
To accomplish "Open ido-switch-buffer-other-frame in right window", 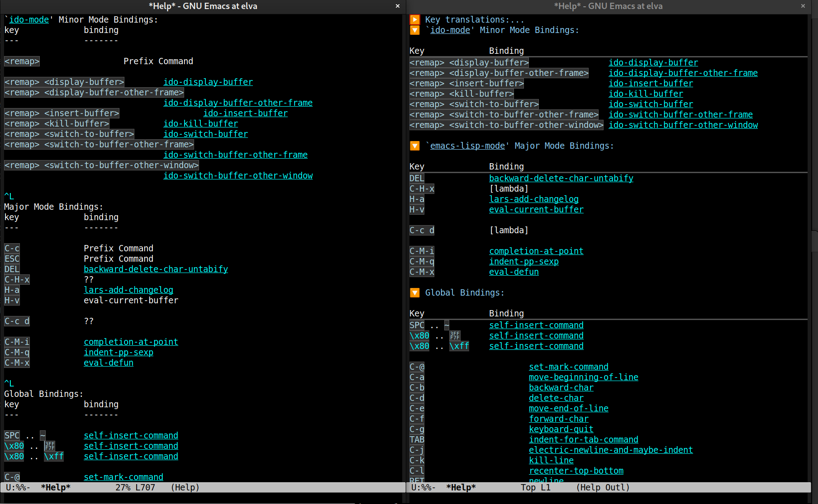I will 680,114.
